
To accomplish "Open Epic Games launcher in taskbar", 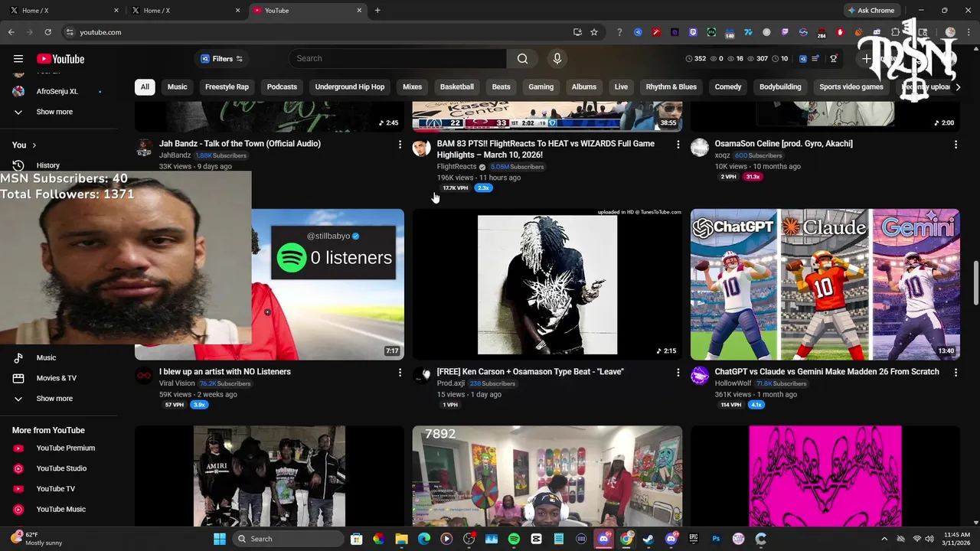I will pyautogui.click(x=694, y=539).
